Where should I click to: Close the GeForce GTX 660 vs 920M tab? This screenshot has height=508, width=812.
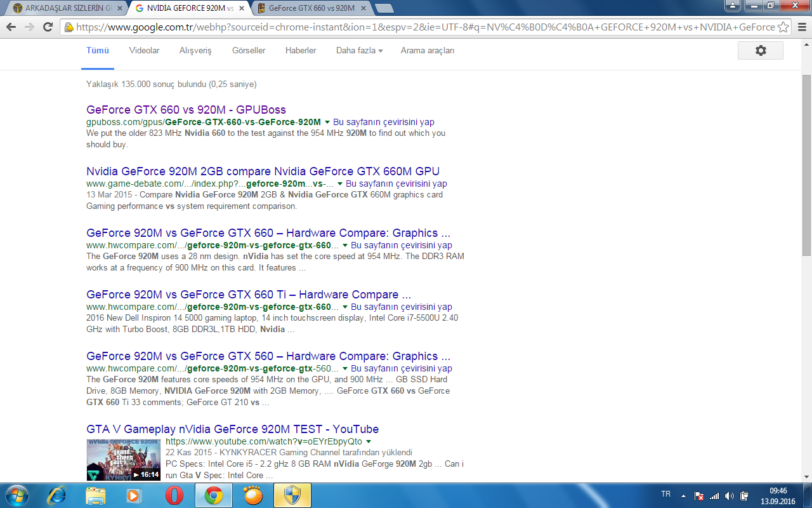(364, 8)
